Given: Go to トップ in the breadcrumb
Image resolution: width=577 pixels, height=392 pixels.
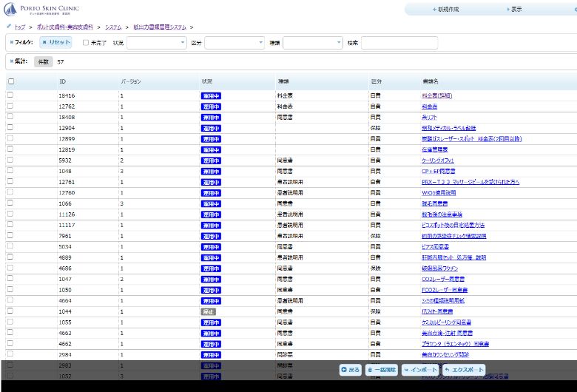Looking at the screenshot, I should pyautogui.click(x=20, y=27).
